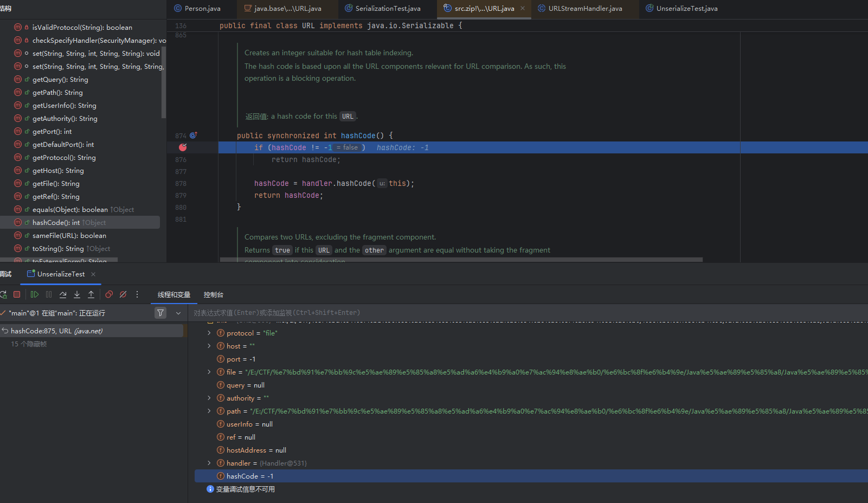Click the evaluate expression input field
Image resolution: width=868 pixels, height=503 pixels.
pos(488,313)
